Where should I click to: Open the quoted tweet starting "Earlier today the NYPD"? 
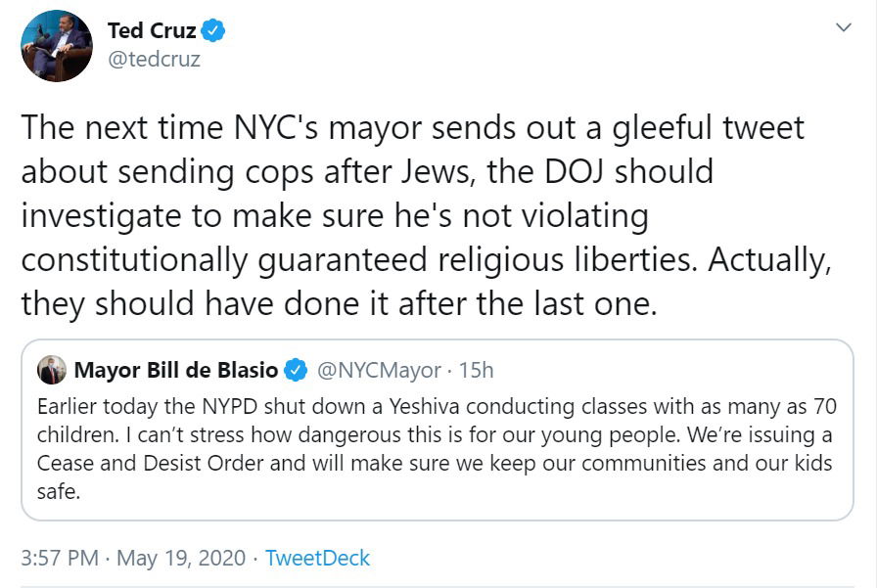click(436, 449)
